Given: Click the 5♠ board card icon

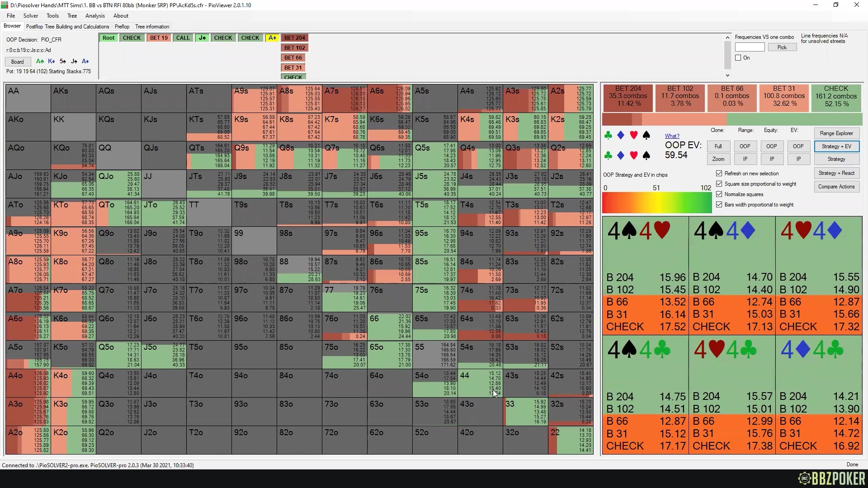Looking at the screenshot, I should pyautogui.click(x=63, y=61).
